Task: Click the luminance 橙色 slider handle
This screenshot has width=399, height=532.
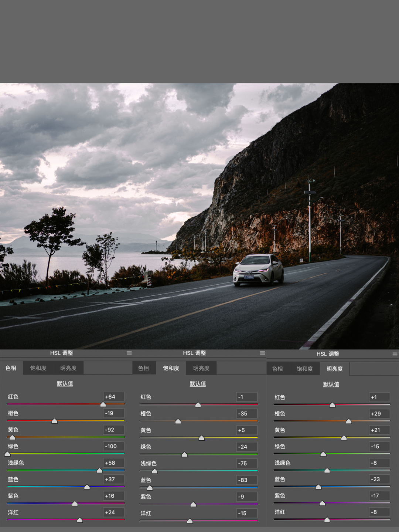Action: click(x=349, y=421)
